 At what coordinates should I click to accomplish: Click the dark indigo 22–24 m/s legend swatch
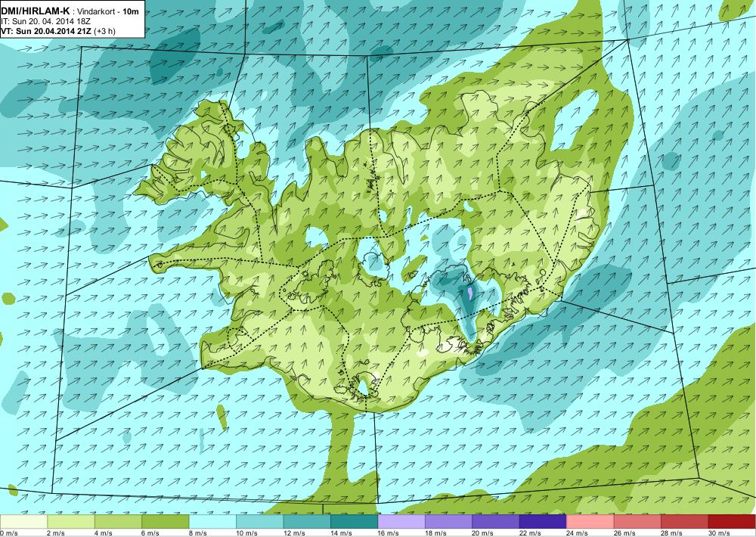(544, 522)
